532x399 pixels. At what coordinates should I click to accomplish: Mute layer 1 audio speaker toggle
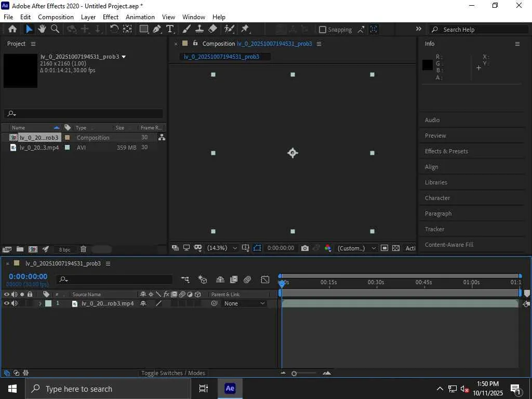pos(14,303)
